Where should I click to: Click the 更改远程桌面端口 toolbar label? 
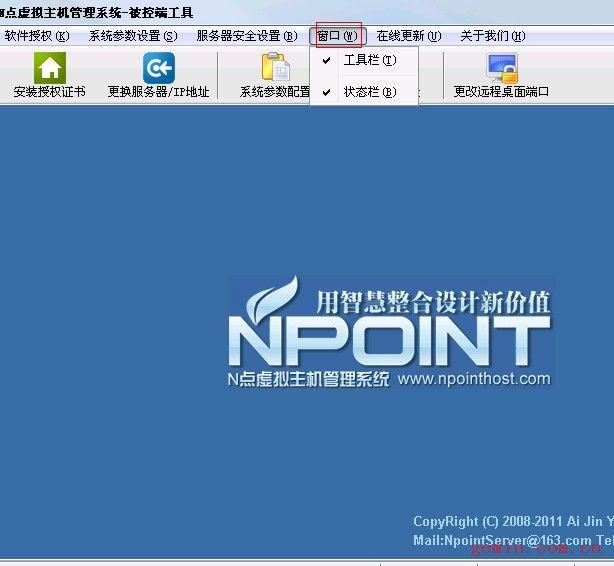501,92
